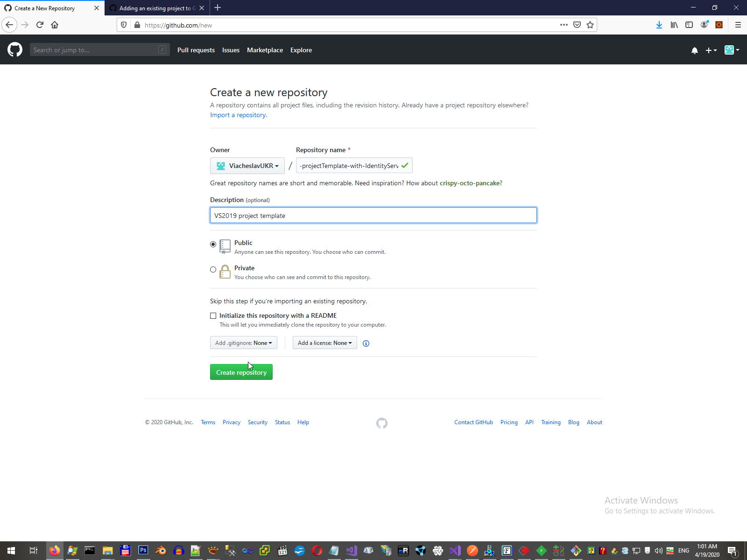747x560 pixels.
Task: Switch to the 'Adding an existing project' tab
Action: (156, 8)
